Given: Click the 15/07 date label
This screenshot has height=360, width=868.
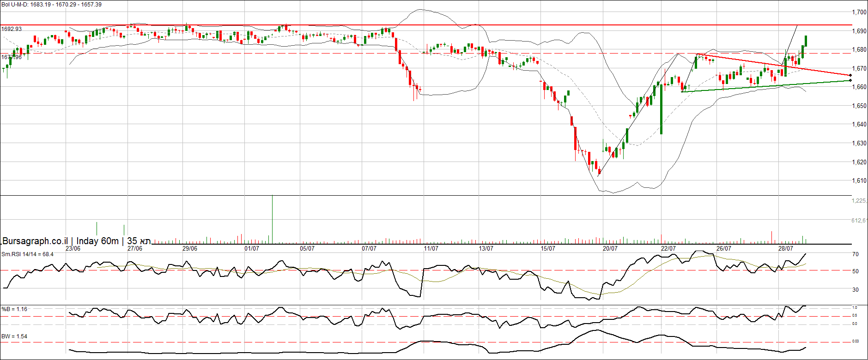Looking at the screenshot, I should tap(548, 248).
